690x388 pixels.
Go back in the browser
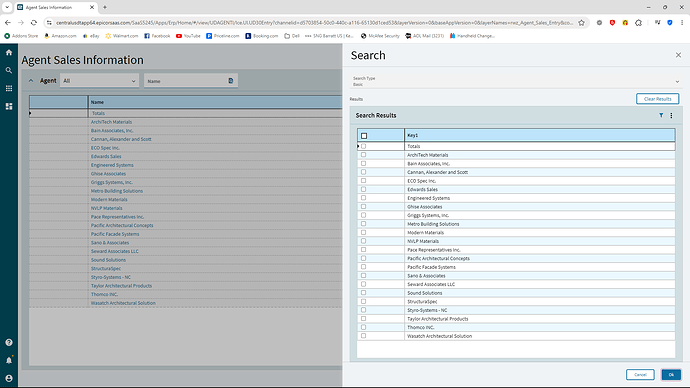pos(8,22)
